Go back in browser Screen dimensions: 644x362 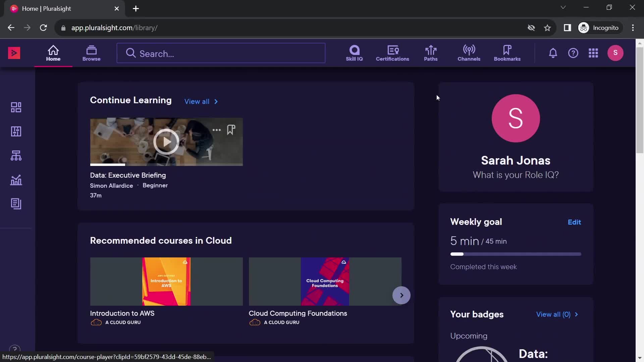click(11, 28)
